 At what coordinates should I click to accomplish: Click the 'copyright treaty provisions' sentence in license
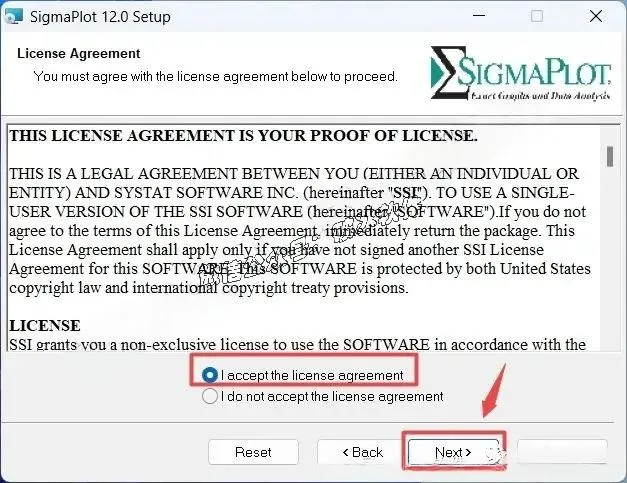pyautogui.click(x=315, y=288)
